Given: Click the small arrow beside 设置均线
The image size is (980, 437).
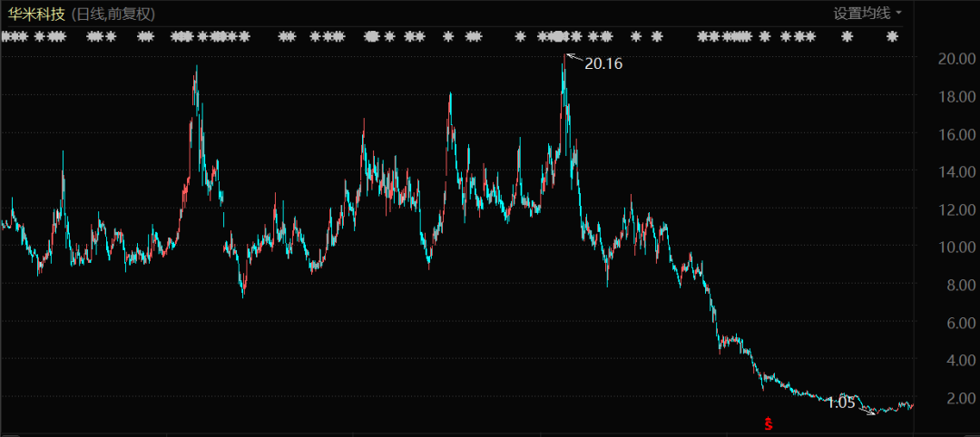Looking at the screenshot, I should (899, 13).
